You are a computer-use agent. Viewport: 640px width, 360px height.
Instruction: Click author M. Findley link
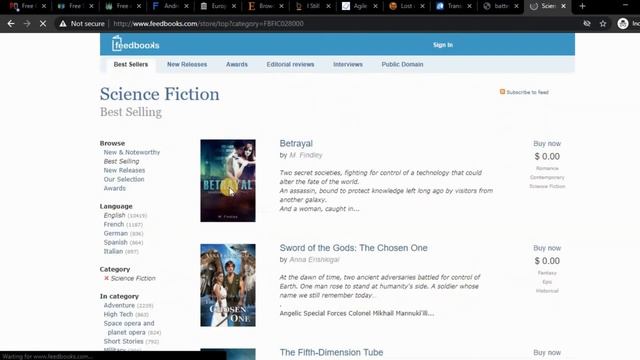coord(306,155)
